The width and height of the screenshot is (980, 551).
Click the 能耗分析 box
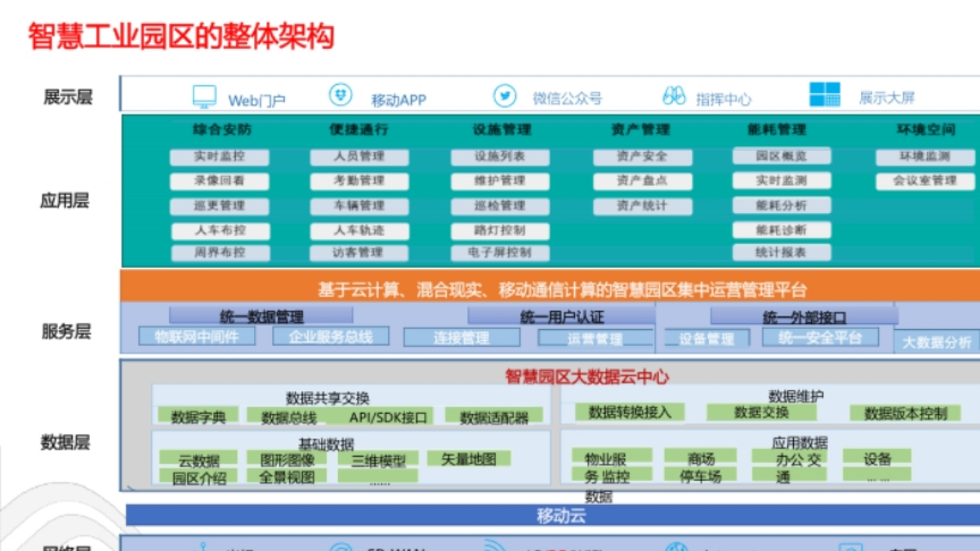[782, 206]
